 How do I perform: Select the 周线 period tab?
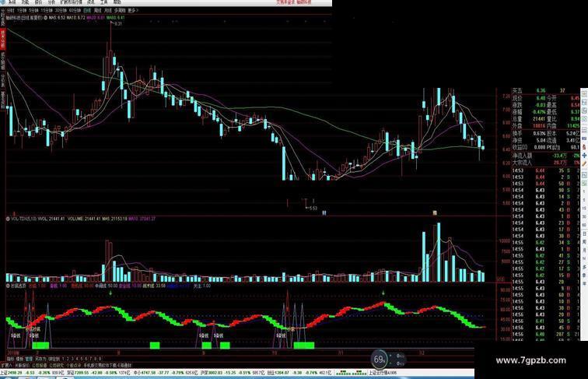point(97,11)
